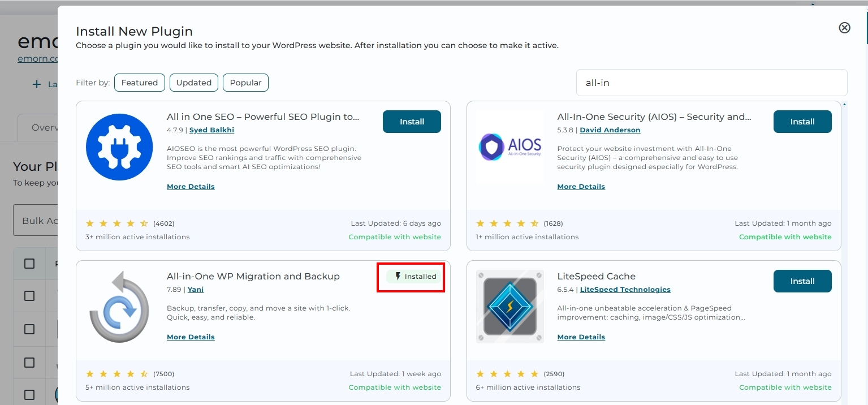Install the All-In-One Security (AIOS) plugin
The width and height of the screenshot is (868, 405).
point(802,122)
